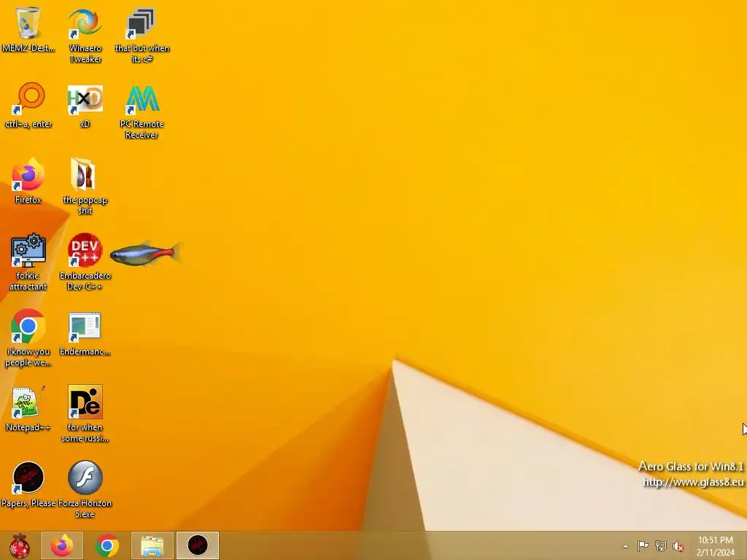Select the 'that but when its c#' shortcut

[x=142, y=35]
